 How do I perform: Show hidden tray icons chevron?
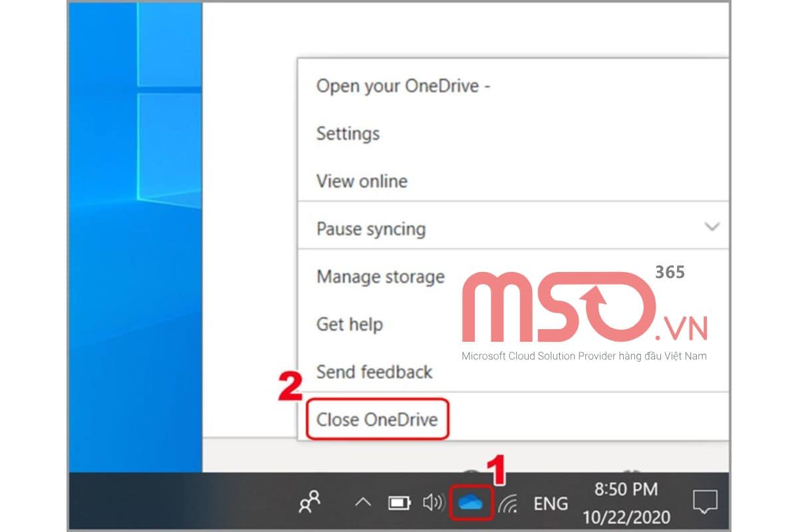pyautogui.click(x=363, y=503)
